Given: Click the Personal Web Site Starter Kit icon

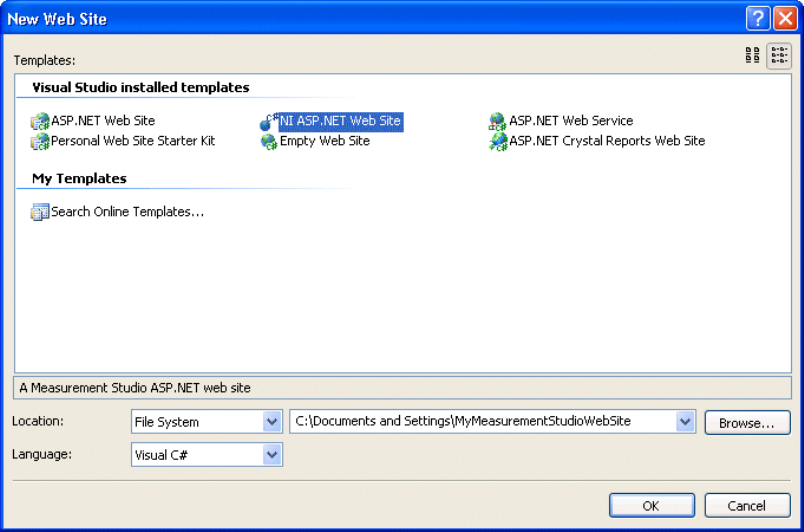Looking at the screenshot, I should tap(40, 141).
